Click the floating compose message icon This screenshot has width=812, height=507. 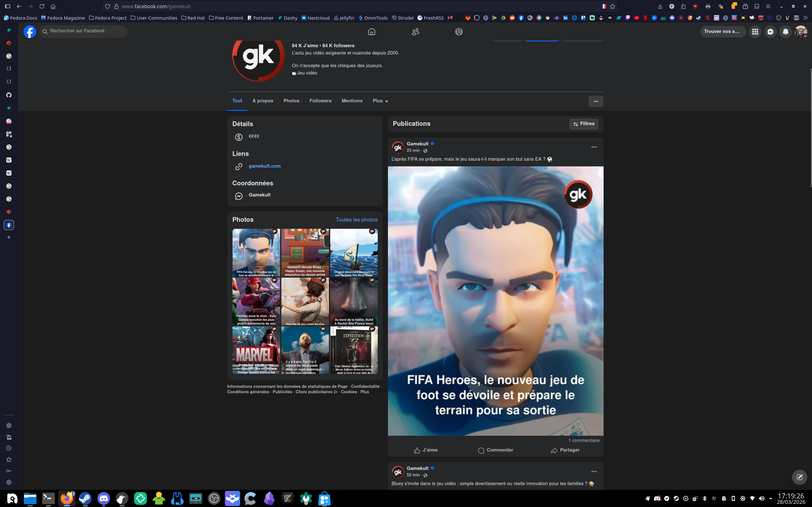(799, 477)
